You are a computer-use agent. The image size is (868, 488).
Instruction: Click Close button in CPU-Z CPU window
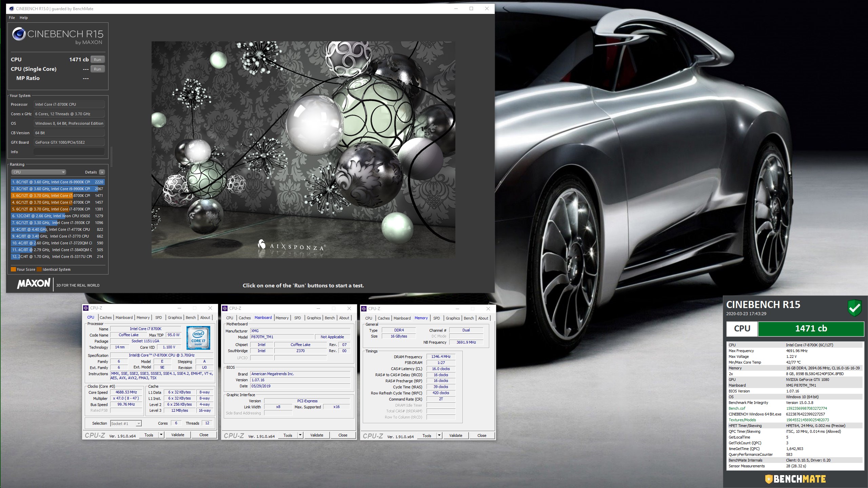(204, 435)
